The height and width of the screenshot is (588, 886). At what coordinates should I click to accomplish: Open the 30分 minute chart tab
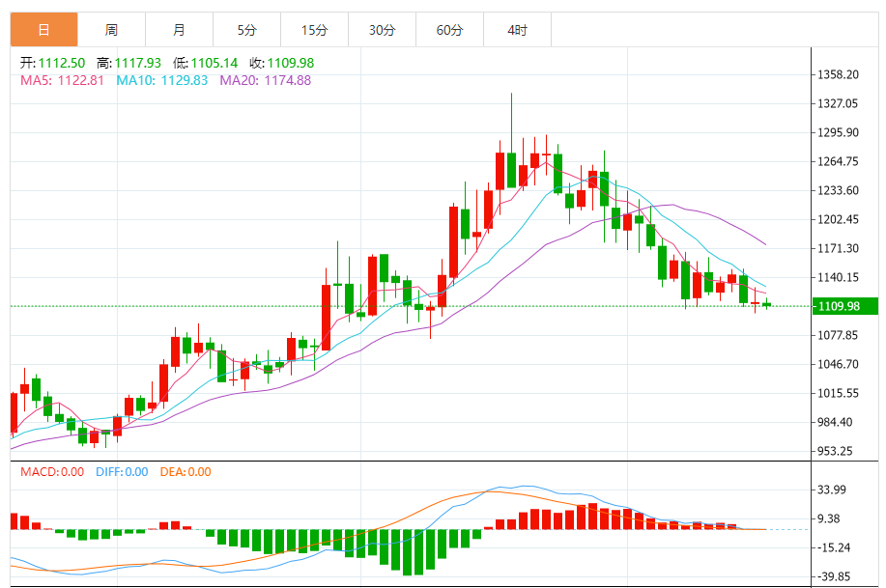tap(382, 29)
